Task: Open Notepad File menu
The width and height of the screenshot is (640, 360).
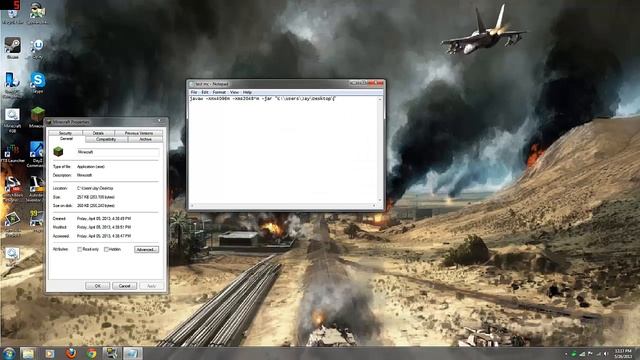Action: [194, 93]
